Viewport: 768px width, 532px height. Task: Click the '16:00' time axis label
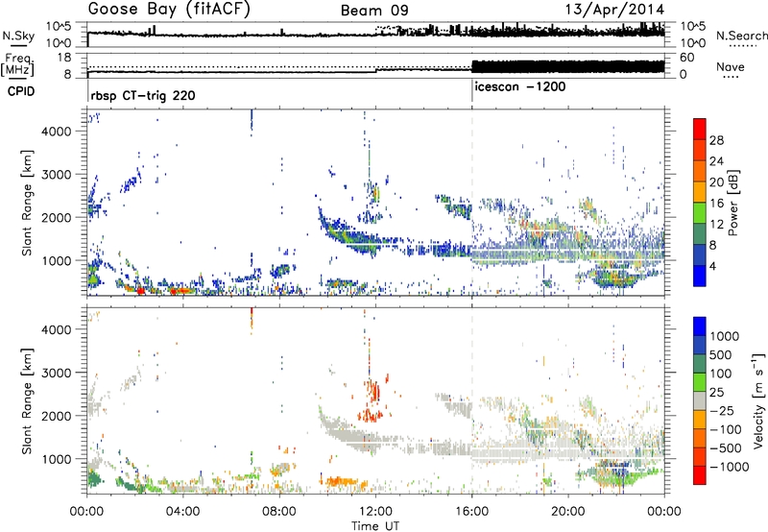[471, 512]
